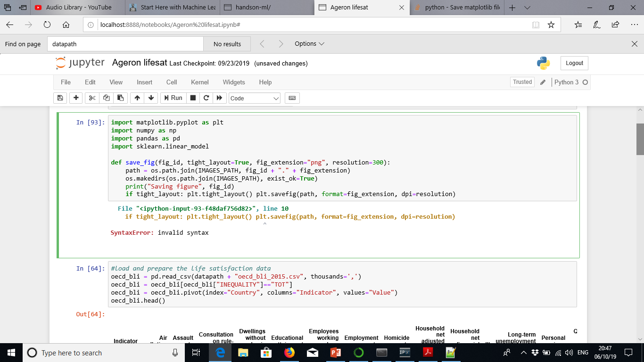Screen dimensions: 644x362
Task: Paste cells from clipboard icon
Action: pyautogui.click(x=121, y=98)
